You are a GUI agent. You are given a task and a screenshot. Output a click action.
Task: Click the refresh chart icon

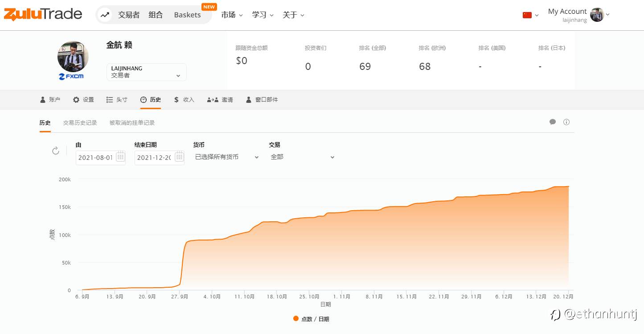(56, 151)
